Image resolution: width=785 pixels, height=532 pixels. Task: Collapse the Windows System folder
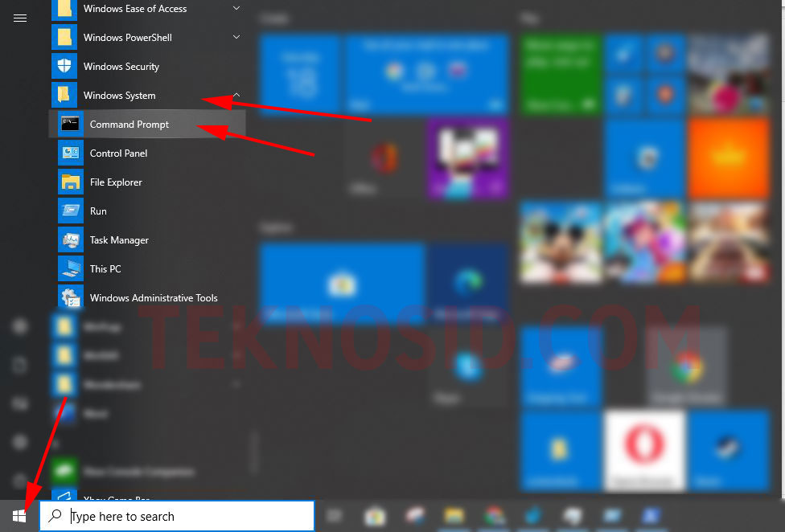pos(148,95)
